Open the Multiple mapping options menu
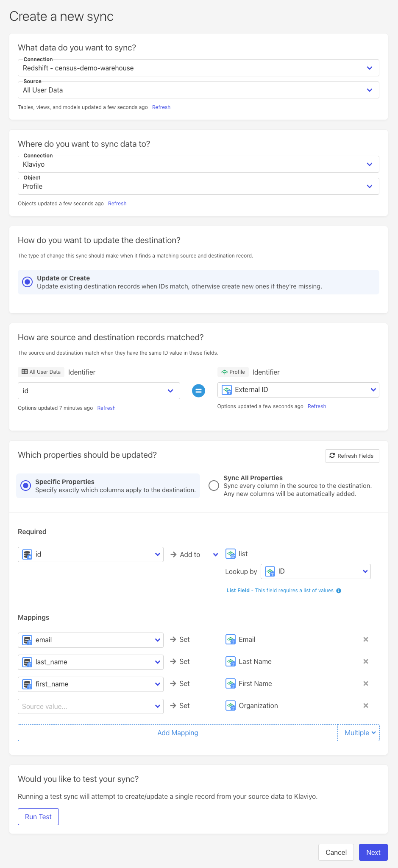This screenshot has height=868, width=398. [x=359, y=733]
